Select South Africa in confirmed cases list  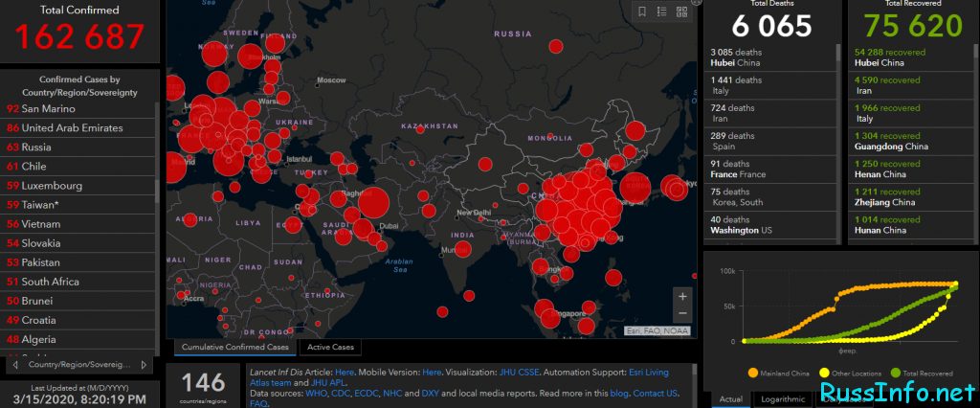pyautogui.click(x=77, y=283)
